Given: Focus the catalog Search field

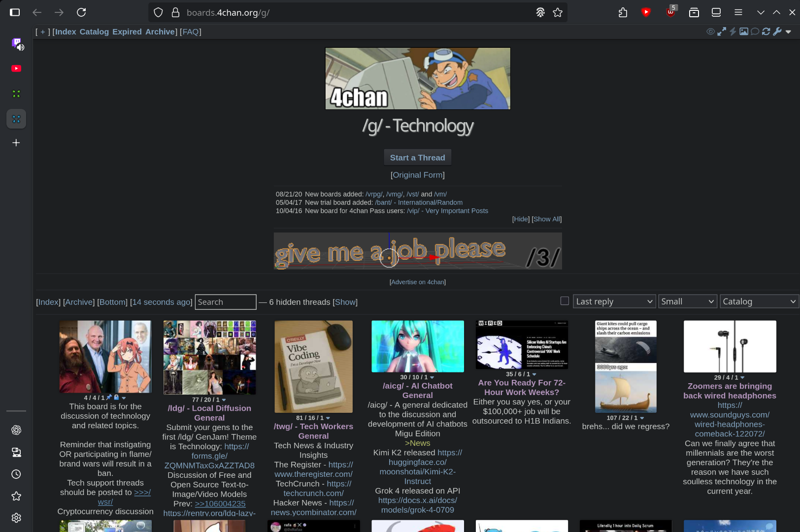Looking at the screenshot, I should [226, 302].
